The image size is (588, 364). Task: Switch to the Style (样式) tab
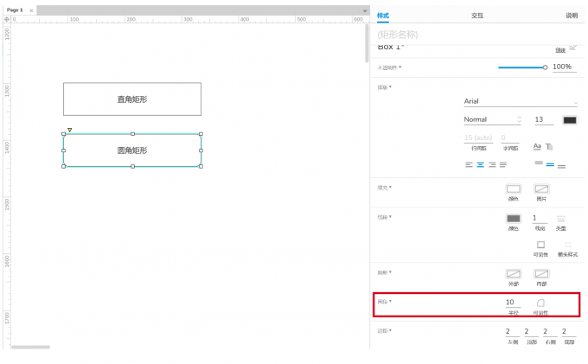pos(383,16)
